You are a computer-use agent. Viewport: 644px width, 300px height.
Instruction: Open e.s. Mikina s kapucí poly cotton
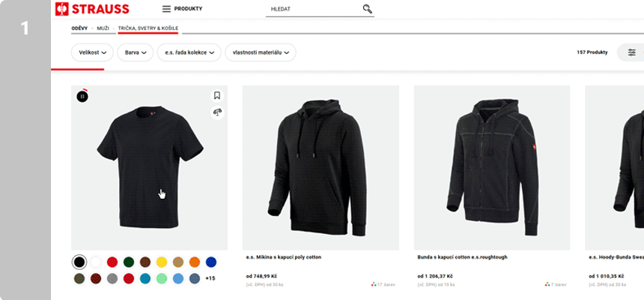(x=284, y=257)
